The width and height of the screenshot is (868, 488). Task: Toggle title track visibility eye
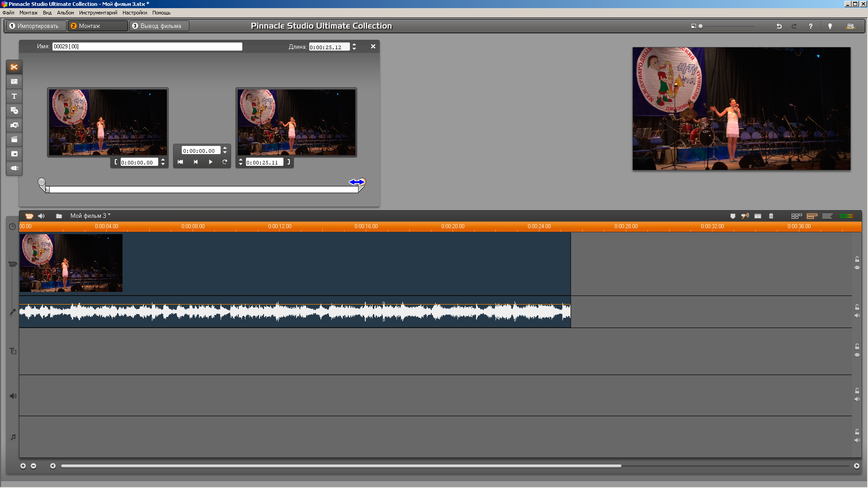pyautogui.click(x=857, y=355)
